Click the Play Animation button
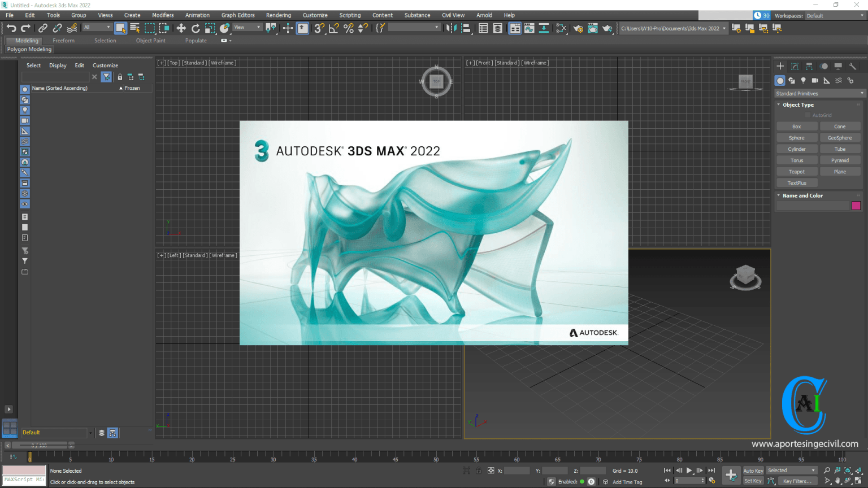The width and height of the screenshot is (868, 488). [689, 470]
